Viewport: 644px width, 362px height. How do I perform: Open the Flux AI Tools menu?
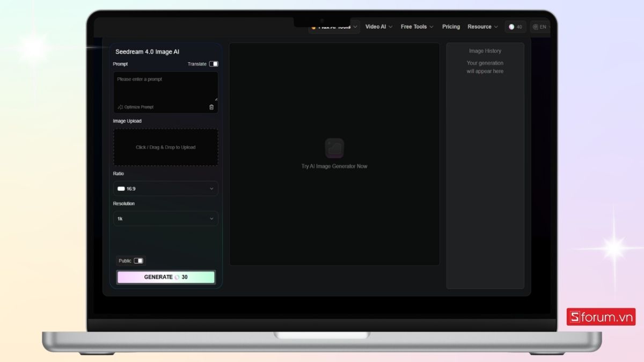coord(334,27)
